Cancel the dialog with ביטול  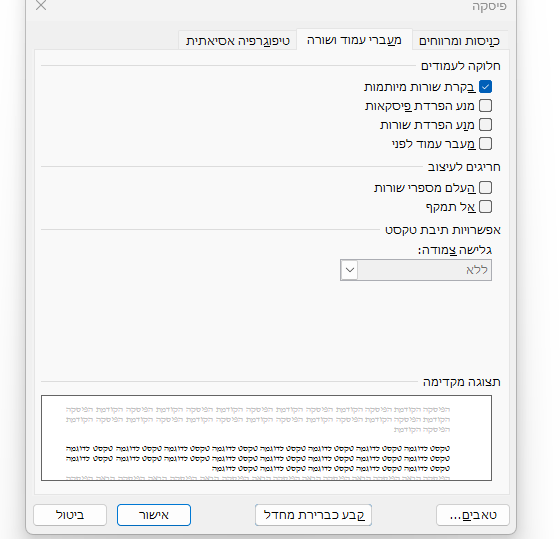pos(70,515)
